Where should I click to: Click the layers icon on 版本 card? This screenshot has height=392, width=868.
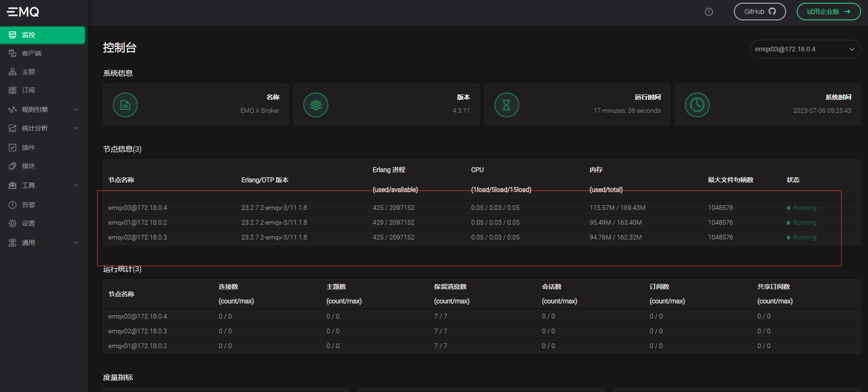tap(316, 105)
